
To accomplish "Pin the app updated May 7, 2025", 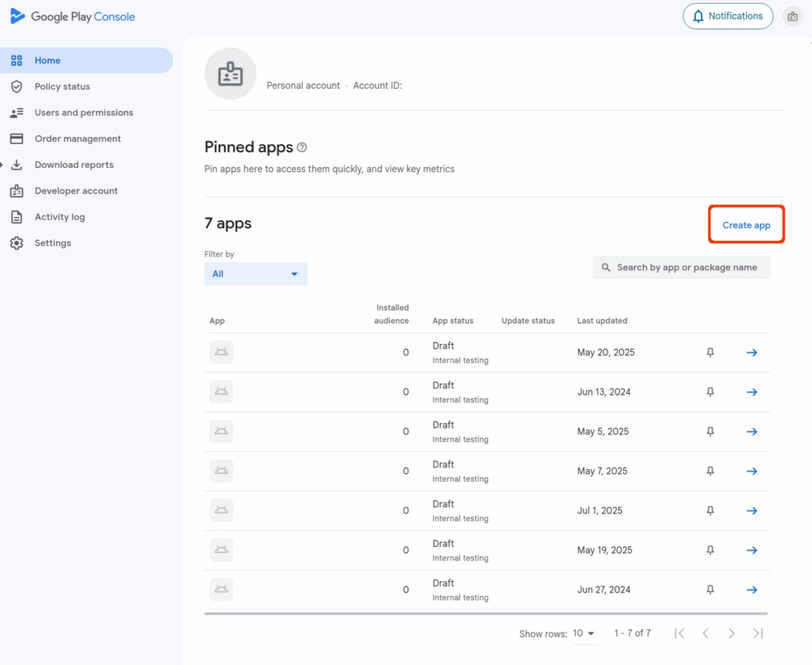I will click(710, 472).
